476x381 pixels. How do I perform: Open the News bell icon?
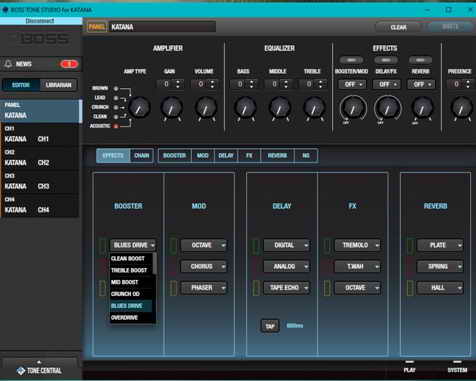8,64
